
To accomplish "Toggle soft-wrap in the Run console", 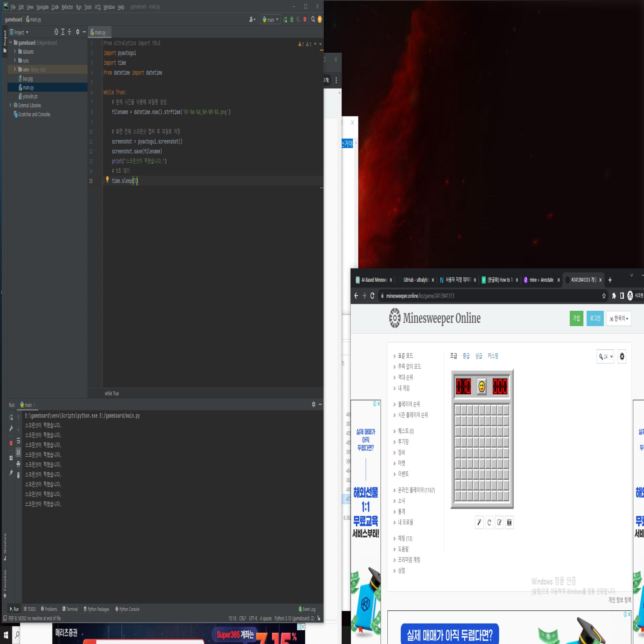I will pyautogui.click(x=18, y=441).
